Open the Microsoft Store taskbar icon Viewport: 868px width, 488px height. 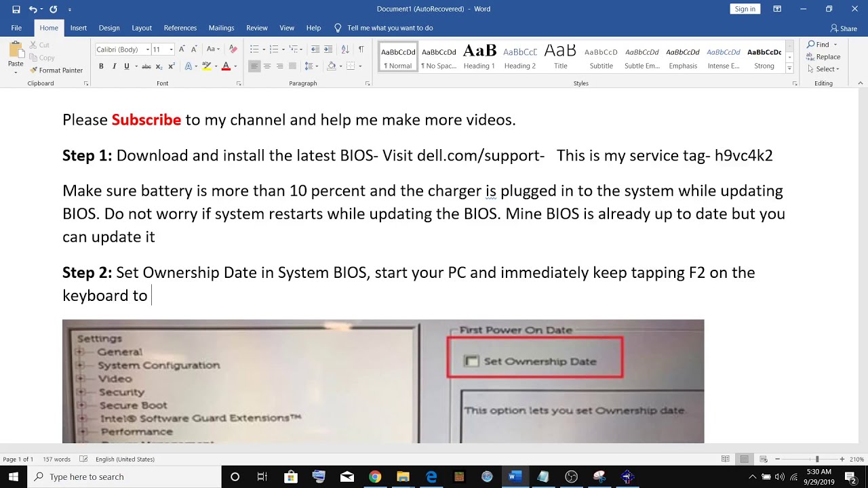(x=291, y=476)
